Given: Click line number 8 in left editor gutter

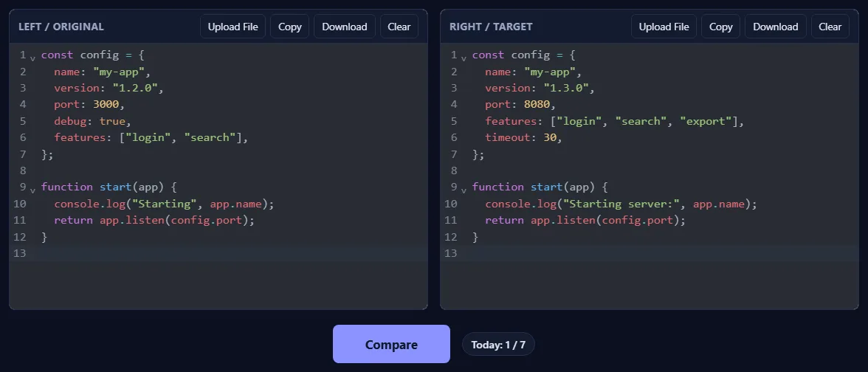Looking at the screenshot, I should click(x=22, y=170).
